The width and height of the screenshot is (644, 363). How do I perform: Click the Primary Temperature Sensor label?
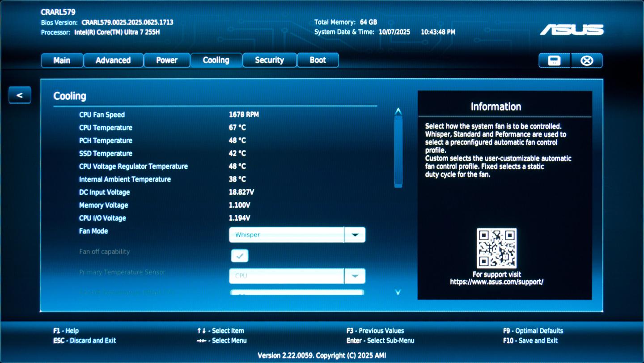click(122, 272)
